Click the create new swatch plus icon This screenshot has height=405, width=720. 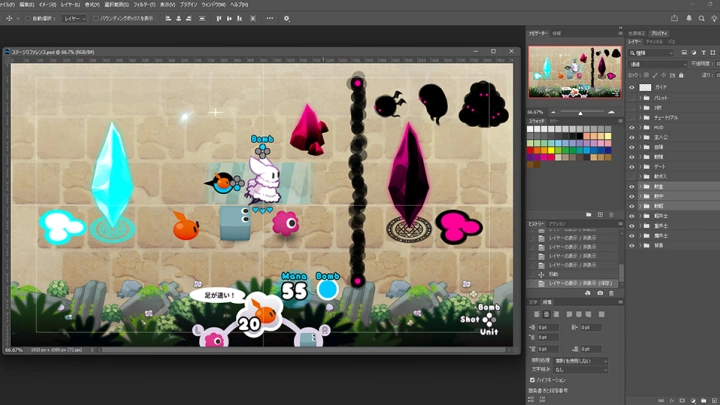600,214
